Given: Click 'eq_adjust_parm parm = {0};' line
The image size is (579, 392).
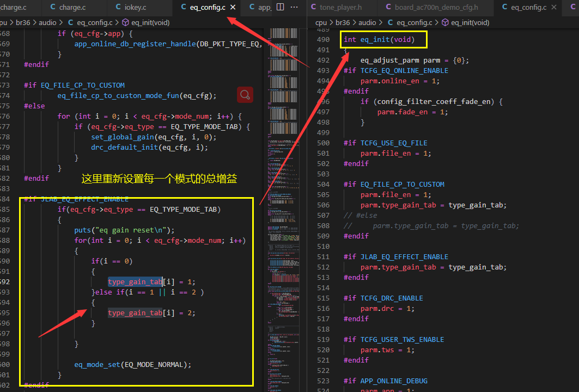Looking at the screenshot, I should (415, 60).
